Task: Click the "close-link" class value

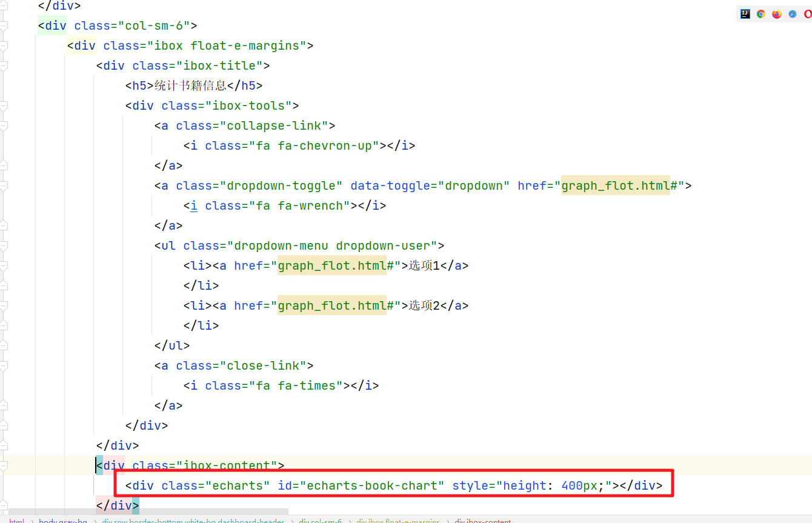Action: click(x=263, y=365)
